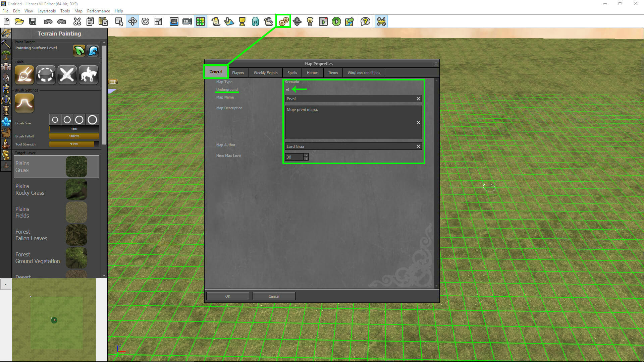Image resolution: width=644 pixels, height=362 pixels.
Task: Switch to the Players tab
Action: (238, 73)
